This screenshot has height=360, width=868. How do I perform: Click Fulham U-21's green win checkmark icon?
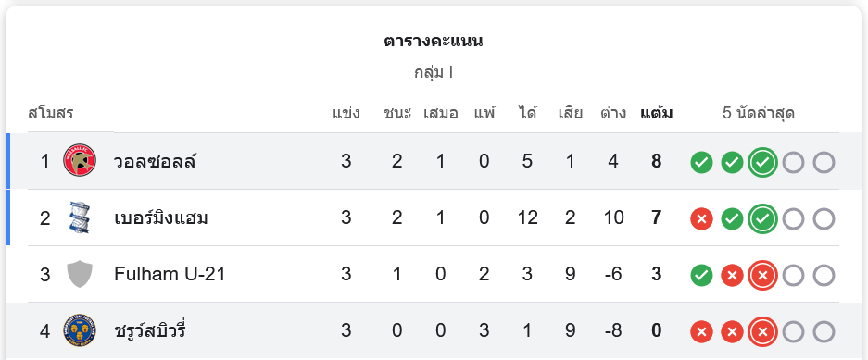pyautogui.click(x=701, y=276)
